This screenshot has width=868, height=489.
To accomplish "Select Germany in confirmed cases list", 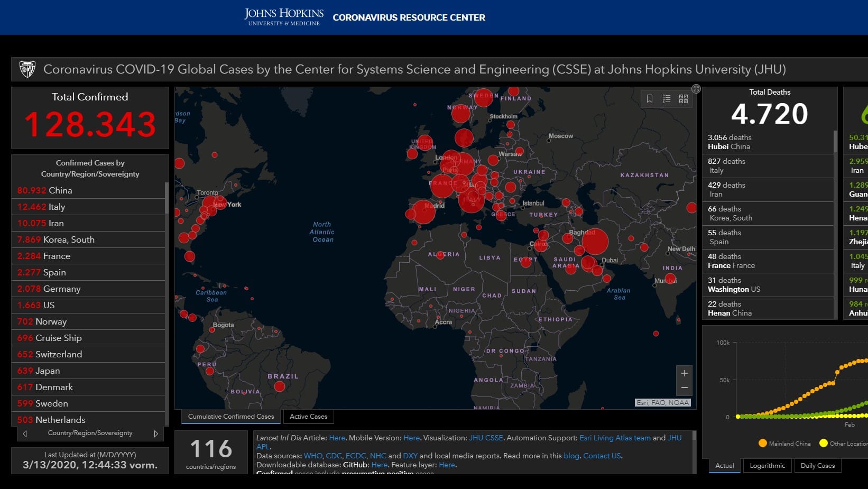I will pos(88,289).
